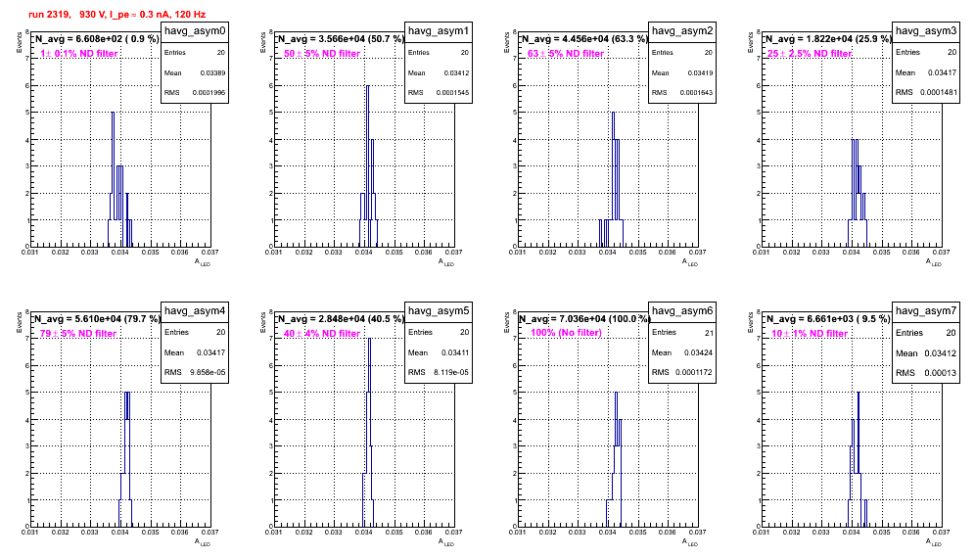Pick the magenta 25± 2.5% ND filter label
This screenshot has height=560, width=975.
tap(810, 54)
